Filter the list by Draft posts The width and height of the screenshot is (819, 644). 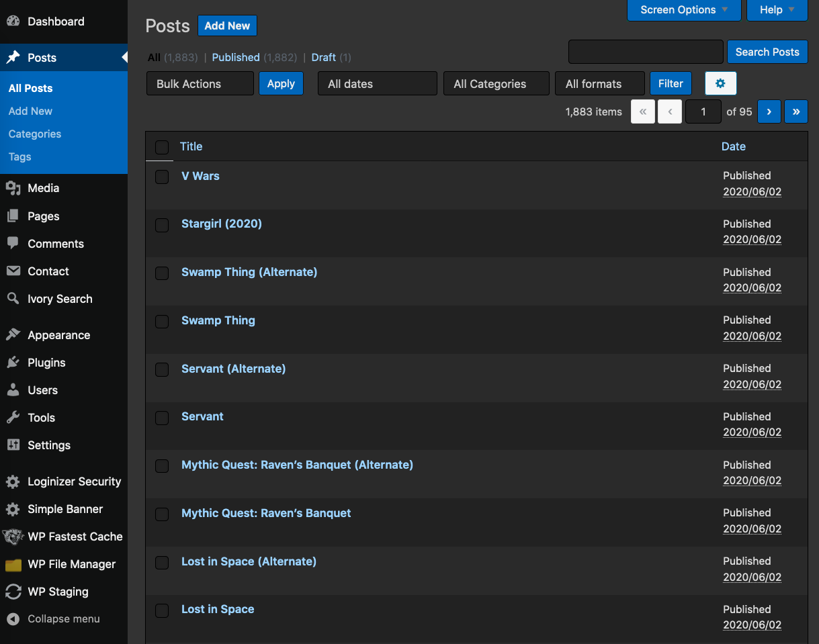324,57
